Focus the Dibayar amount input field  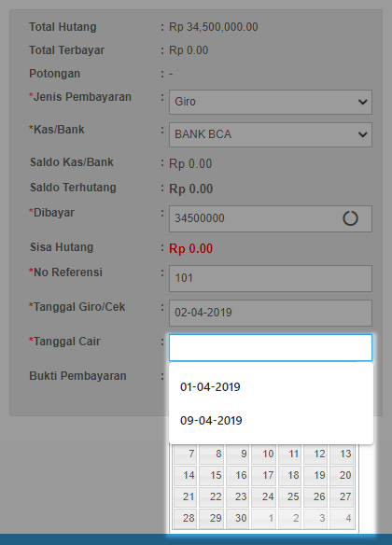coord(271,218)
